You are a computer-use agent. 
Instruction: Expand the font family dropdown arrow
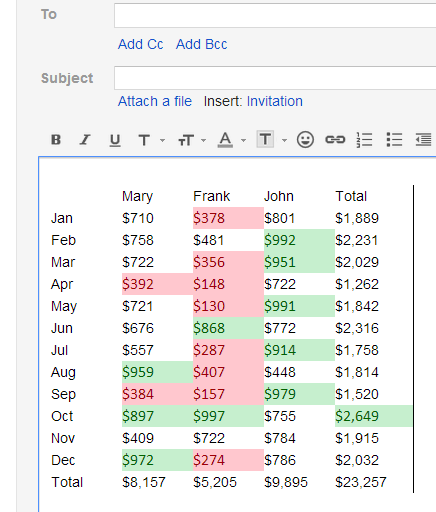162,140
